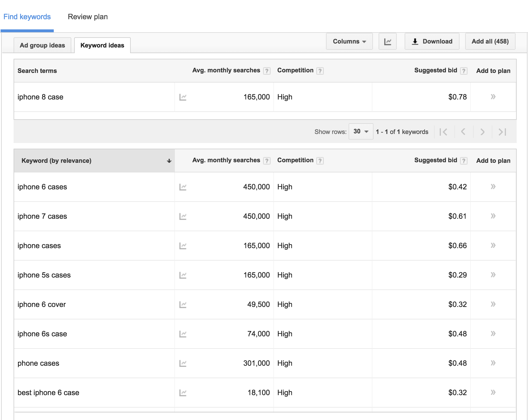Open the Keyword ideas tab

(x=102, y=45)
